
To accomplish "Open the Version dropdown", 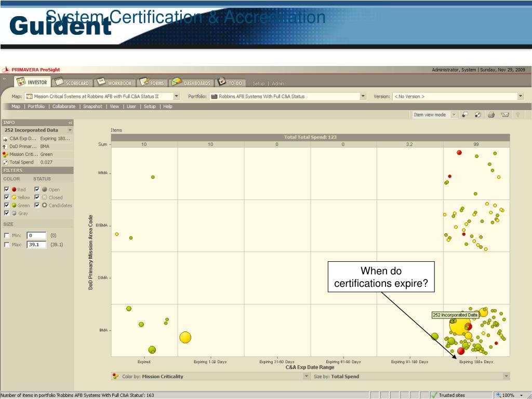I will (521, 96).
